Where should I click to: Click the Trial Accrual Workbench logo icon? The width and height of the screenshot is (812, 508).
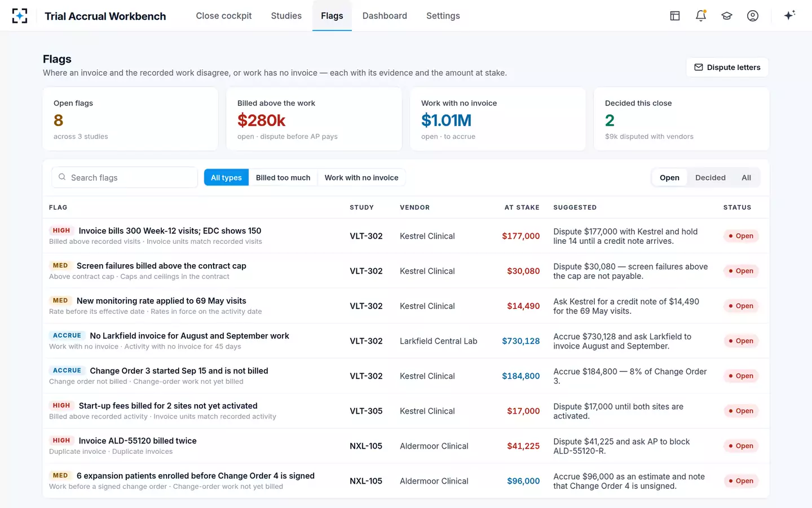(20, 16)
